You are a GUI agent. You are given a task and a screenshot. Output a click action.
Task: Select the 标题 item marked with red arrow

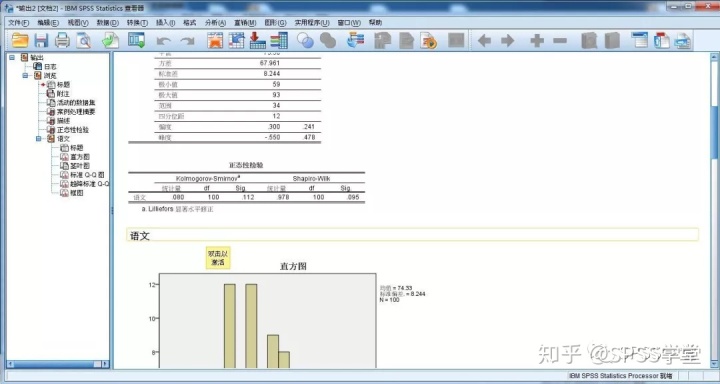(64, 85)
